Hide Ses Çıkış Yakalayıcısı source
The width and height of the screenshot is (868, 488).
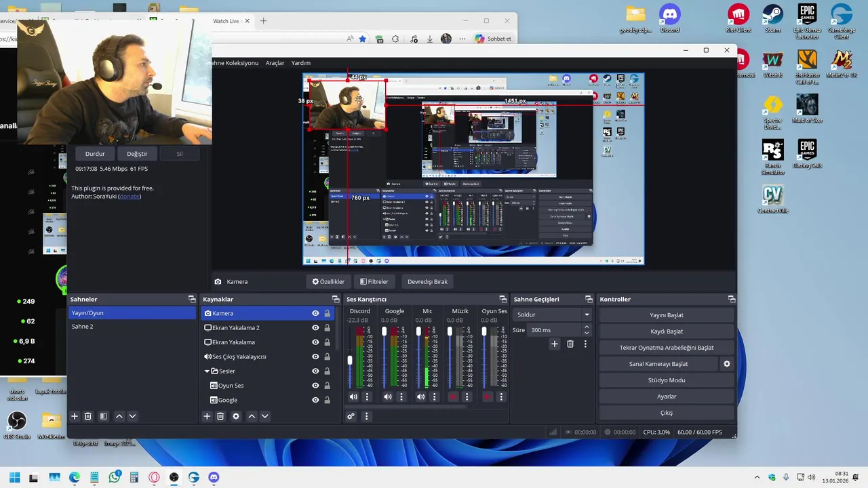click(x=315, y=357)
